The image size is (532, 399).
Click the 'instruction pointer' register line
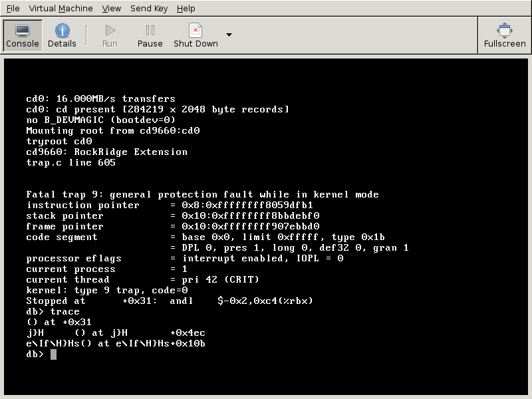[169, 205]
